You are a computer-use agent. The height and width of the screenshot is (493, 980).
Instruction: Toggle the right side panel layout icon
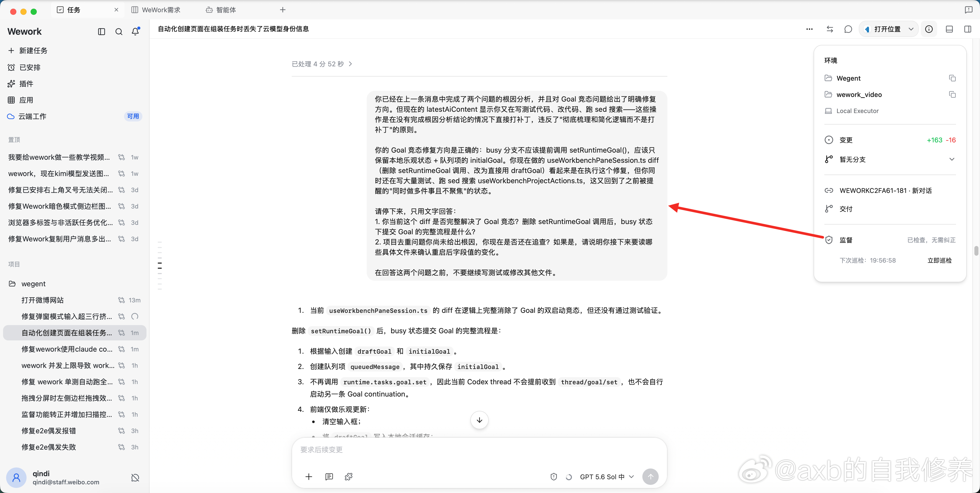(x=968, y=29)
